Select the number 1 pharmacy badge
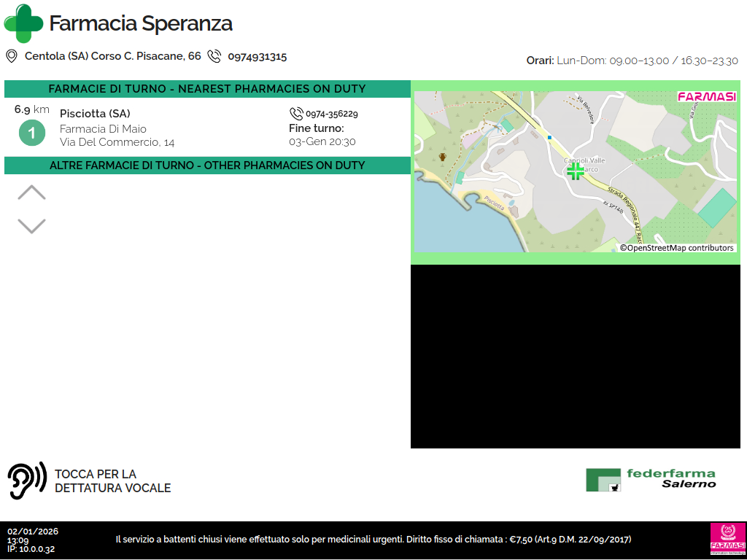The width and height of the screenshot is (747, 560). [31, 133]
